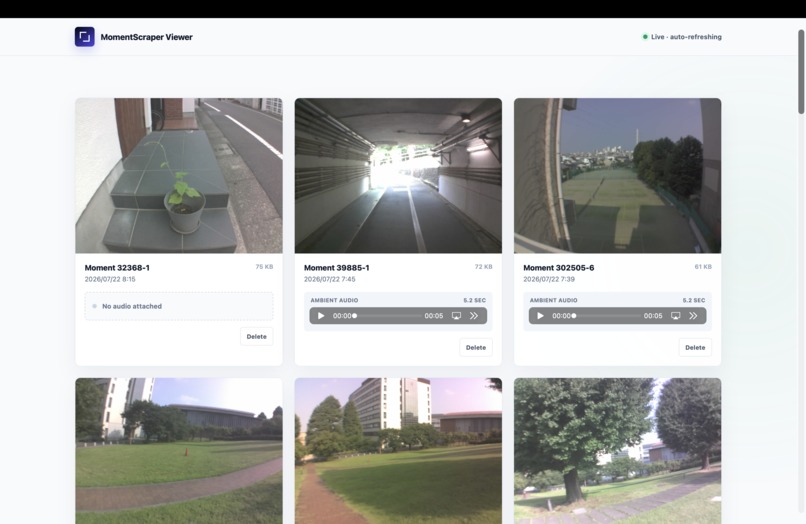
Task: Open the lawn photo with orange cone
Action: click(179, 451)
